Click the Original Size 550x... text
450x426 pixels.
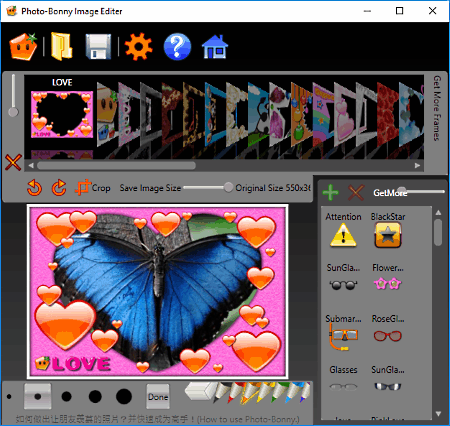(x=273, y=188)
